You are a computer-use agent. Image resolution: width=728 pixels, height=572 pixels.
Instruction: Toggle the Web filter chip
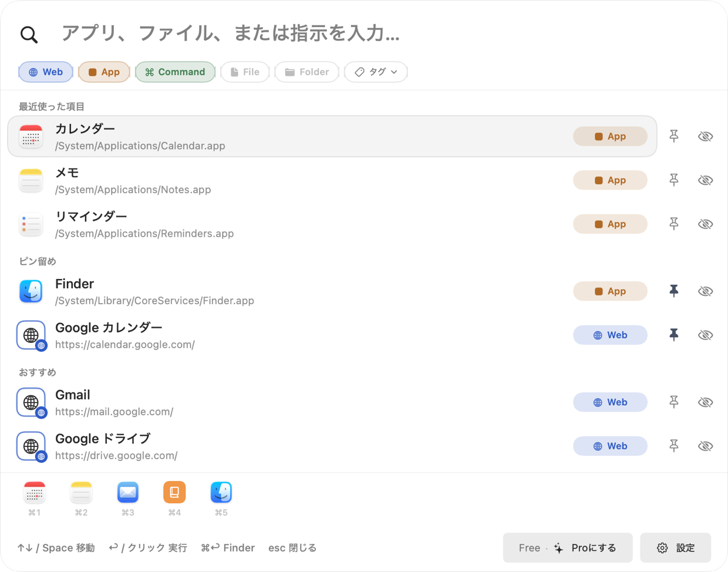46,72
